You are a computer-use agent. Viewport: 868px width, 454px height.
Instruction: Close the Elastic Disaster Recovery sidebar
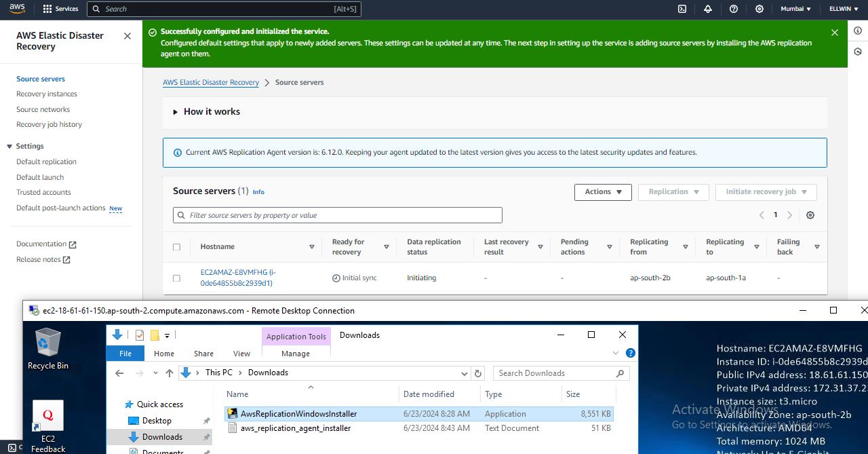[x=127, y=36]
